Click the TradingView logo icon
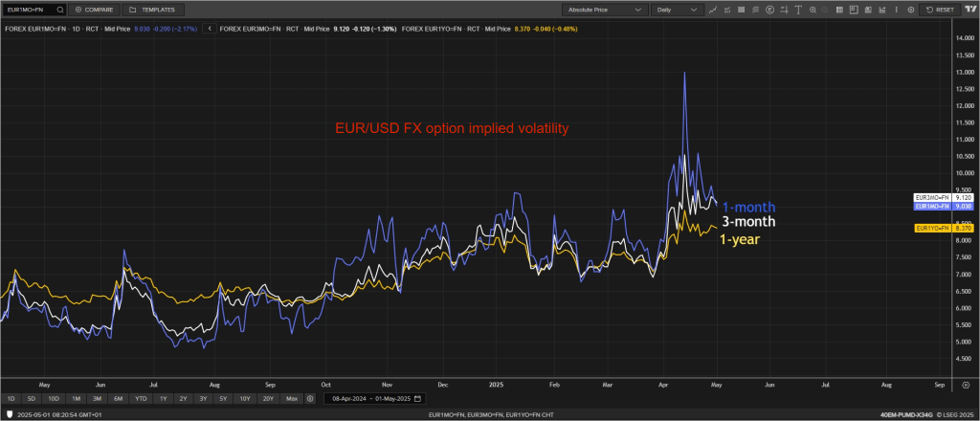 pyautogui.click(x=969, y=9)
